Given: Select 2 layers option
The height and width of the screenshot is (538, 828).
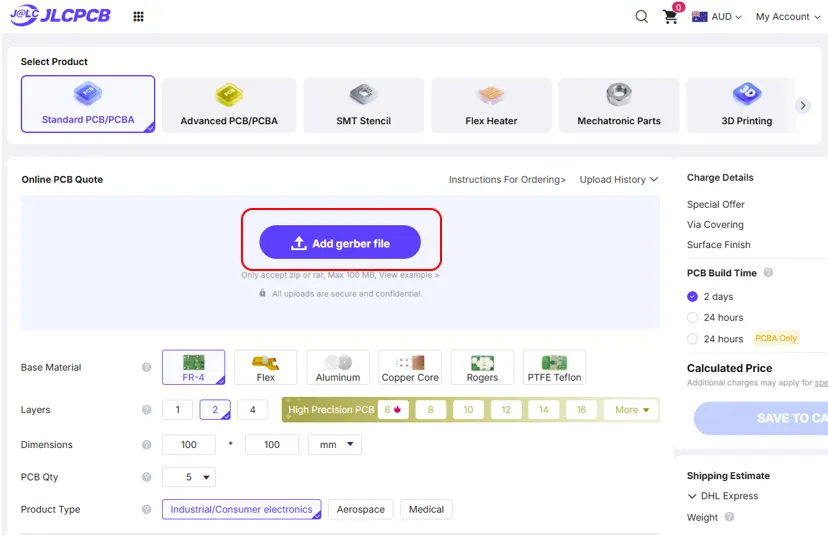Looking at the screenshot, I should tap(215, 410).
